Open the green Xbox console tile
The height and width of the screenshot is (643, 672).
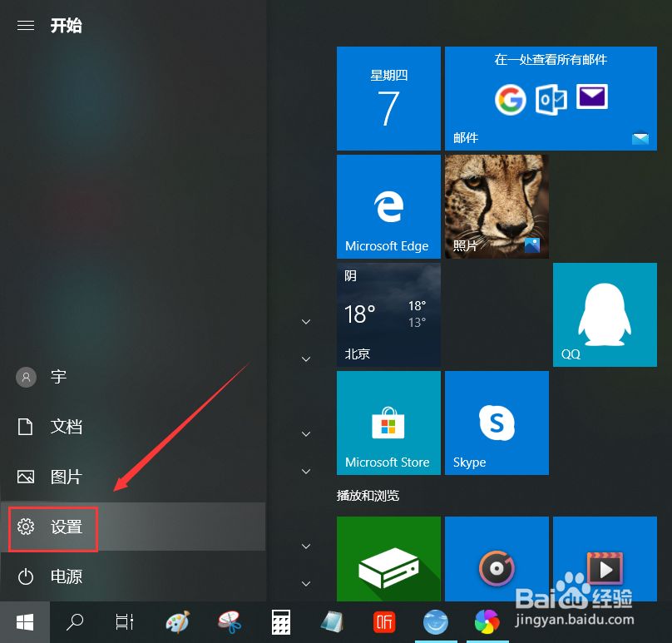pos(388,559)
